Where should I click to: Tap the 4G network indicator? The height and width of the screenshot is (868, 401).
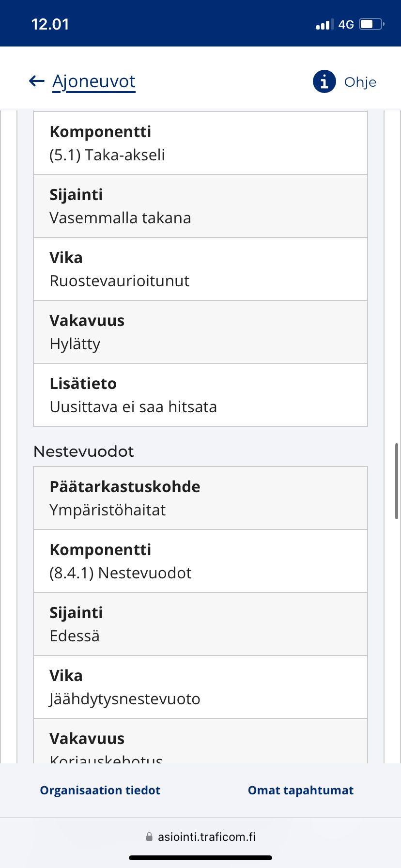(346, 24)
